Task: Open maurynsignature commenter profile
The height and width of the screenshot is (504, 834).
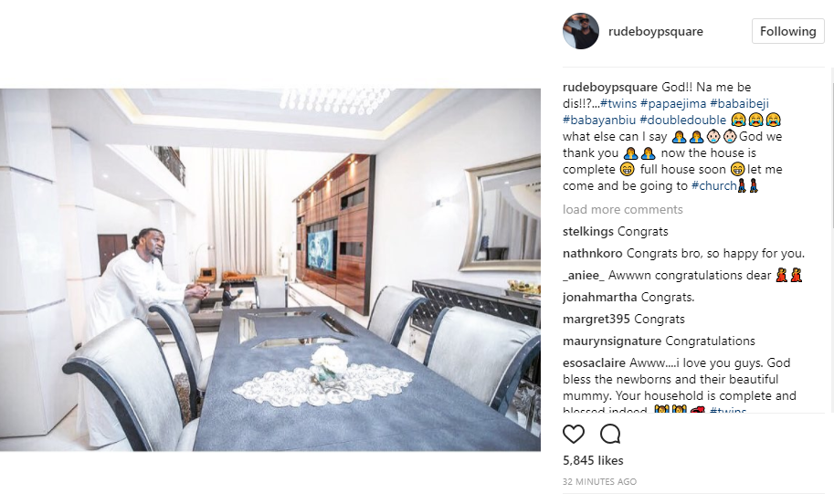Action: tap(612, 341)
